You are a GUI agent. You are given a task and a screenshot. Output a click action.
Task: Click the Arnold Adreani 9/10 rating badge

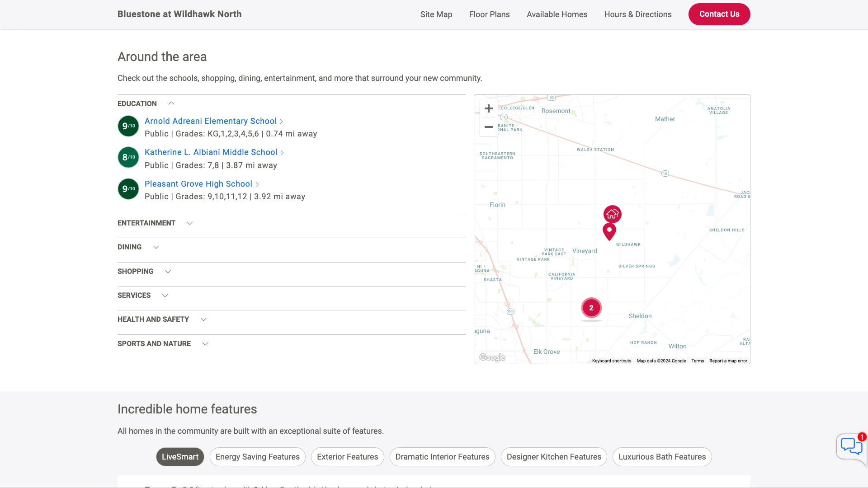[128, 127]
